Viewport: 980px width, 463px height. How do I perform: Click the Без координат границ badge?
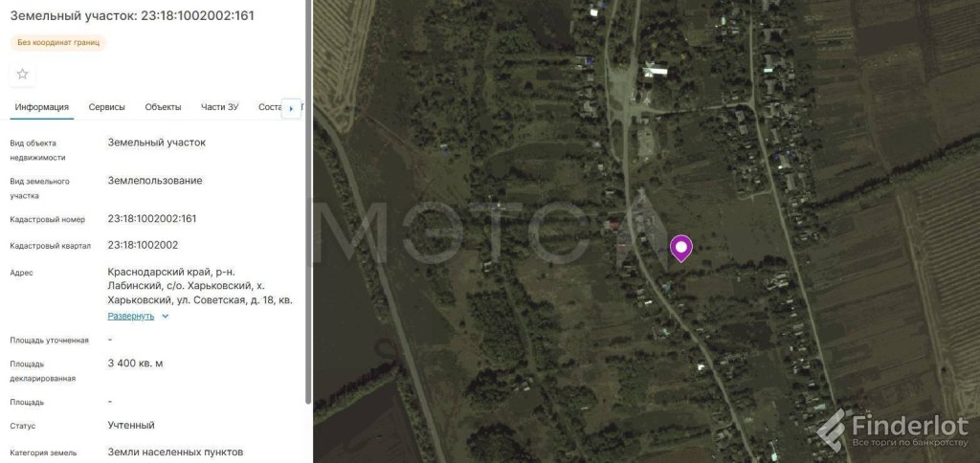[58, 42]
